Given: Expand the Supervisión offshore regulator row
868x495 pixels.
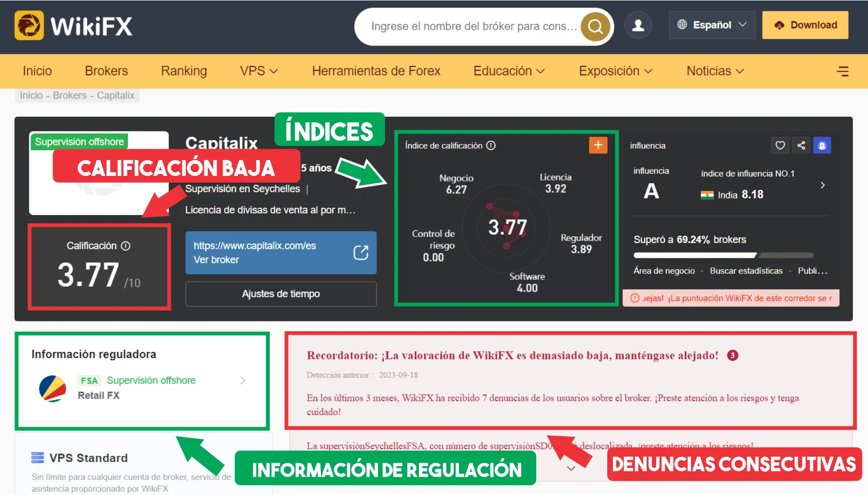Looking at the screenshot, I should click(242, 380).
